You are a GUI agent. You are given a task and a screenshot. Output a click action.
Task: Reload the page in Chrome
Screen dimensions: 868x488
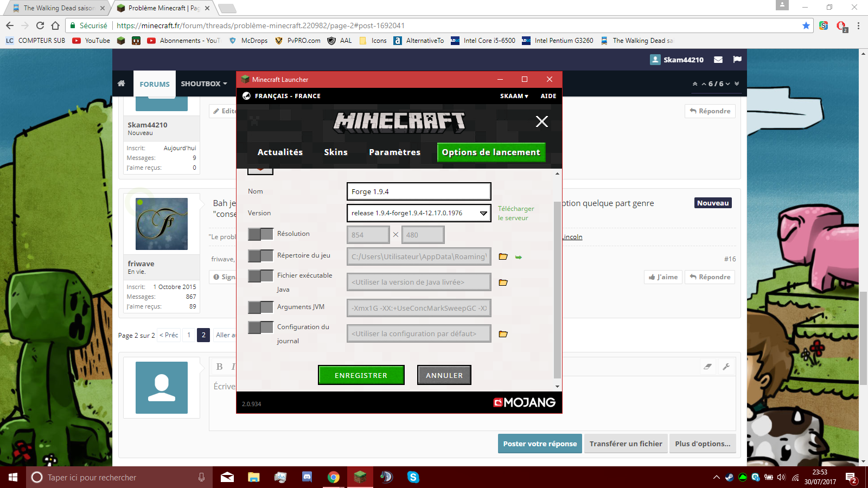(x=40, y=25)
